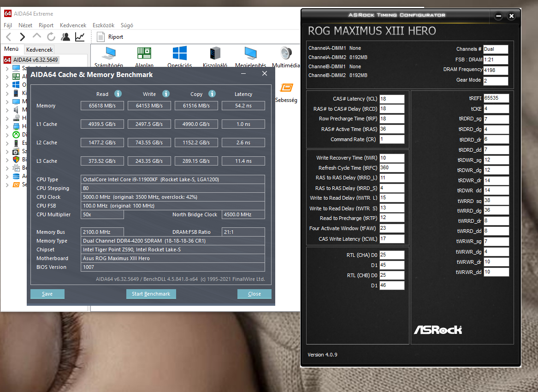Open the Számítógép computer icon
538x392 pixels.
[109, 53]
